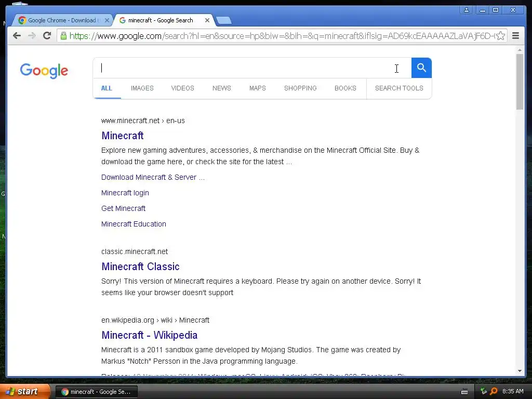Close the minecraft Google Search tab
This screenshot has height=399, width=532.
pyautogui.click(x=207, y=20)
